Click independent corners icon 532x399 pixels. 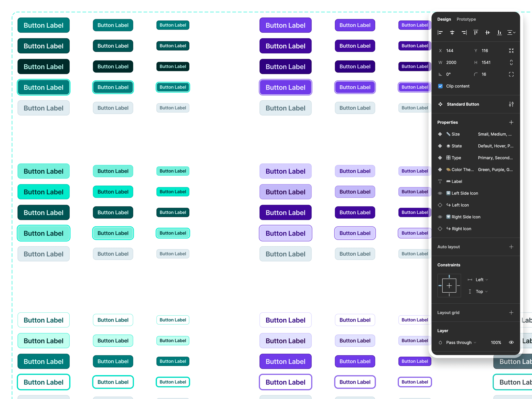(x=511, y=74)
